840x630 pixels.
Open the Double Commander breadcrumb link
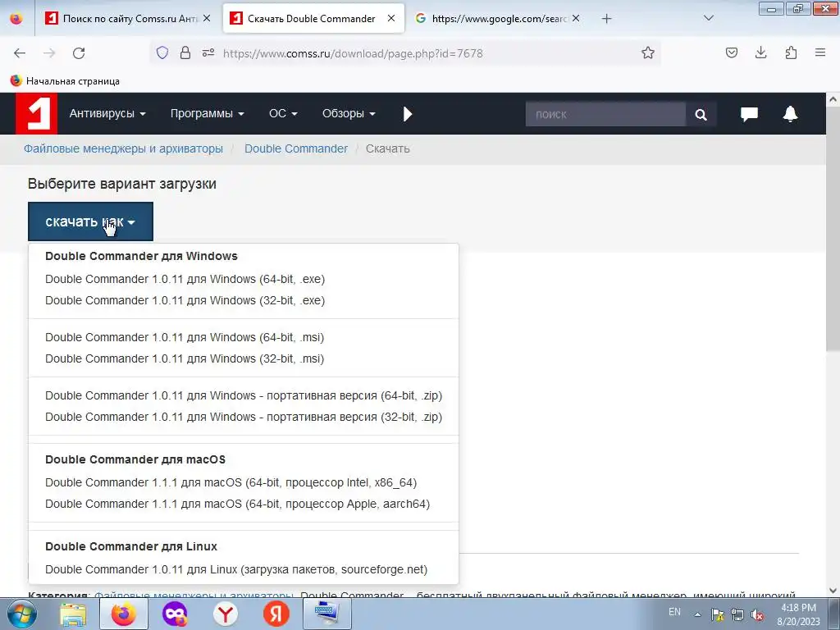pos(295,149)
